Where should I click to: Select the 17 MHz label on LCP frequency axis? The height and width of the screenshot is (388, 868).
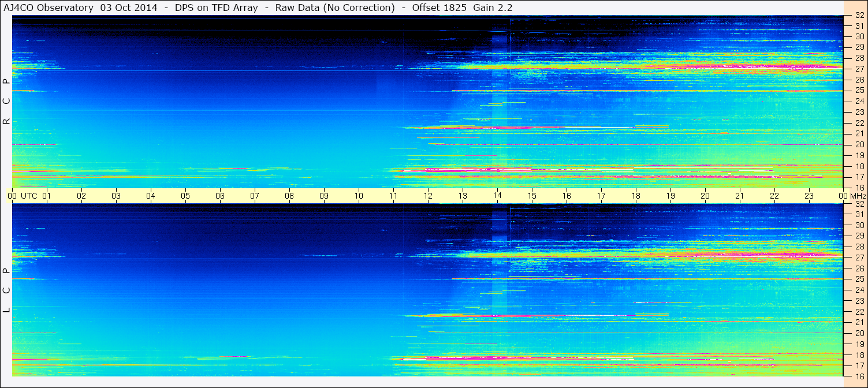coord(859,365)
